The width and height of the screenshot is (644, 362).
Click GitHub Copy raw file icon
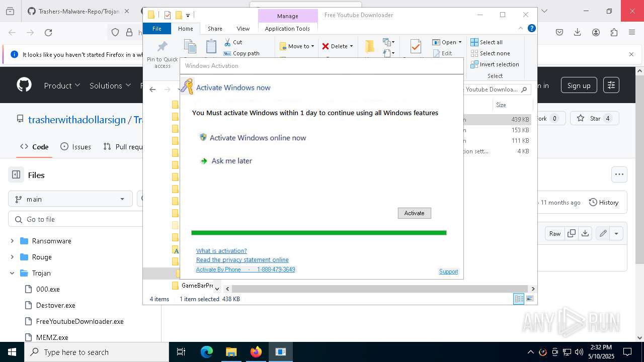click(572, 233)
